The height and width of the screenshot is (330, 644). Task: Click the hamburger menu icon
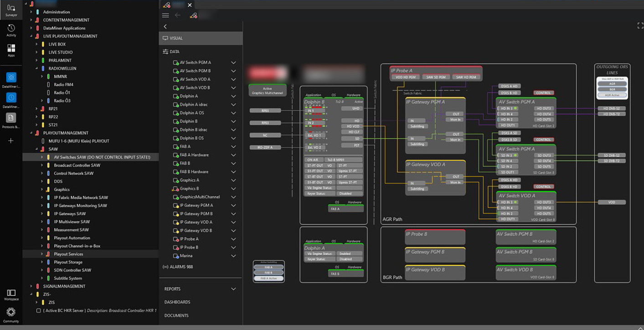point(165,15)
